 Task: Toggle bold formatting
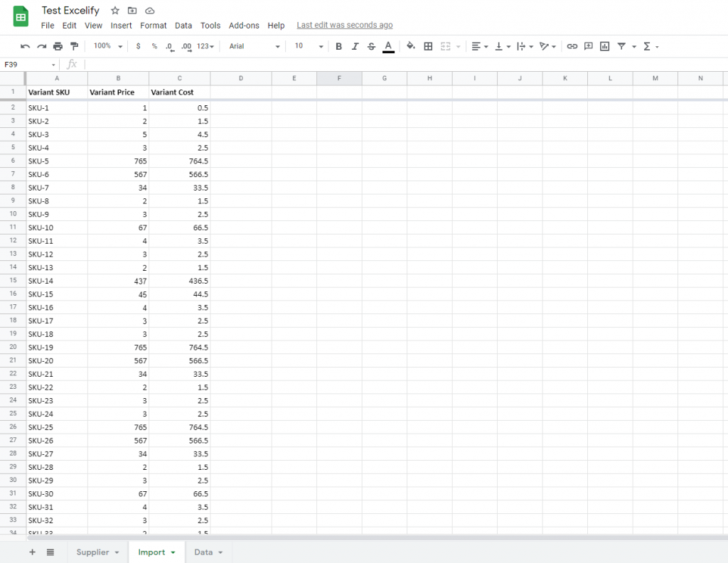338,45
